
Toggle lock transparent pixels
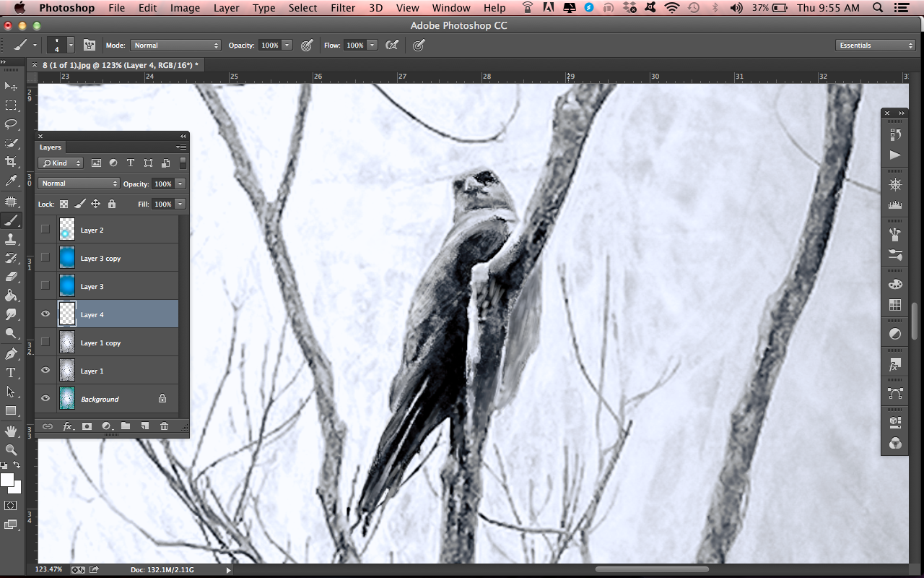(64, 204)
